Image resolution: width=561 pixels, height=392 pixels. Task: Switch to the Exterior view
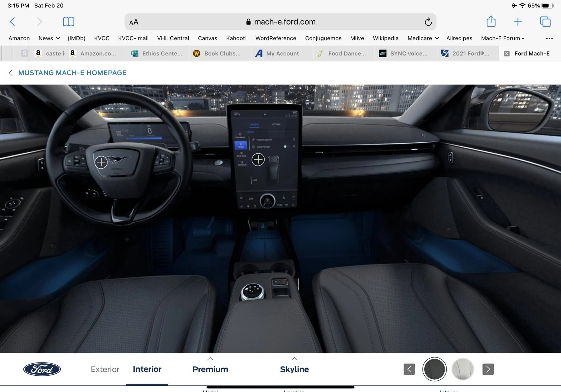(x=105, y=369)
